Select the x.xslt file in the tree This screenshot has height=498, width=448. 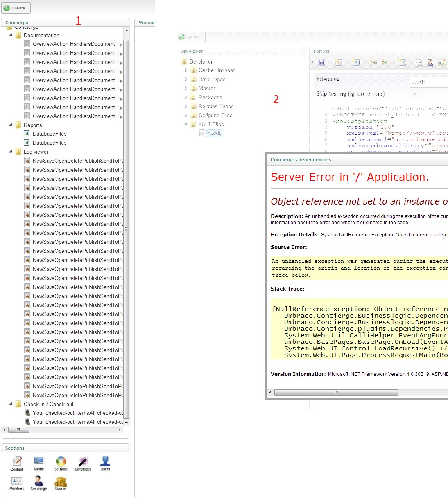coord(214,133)
